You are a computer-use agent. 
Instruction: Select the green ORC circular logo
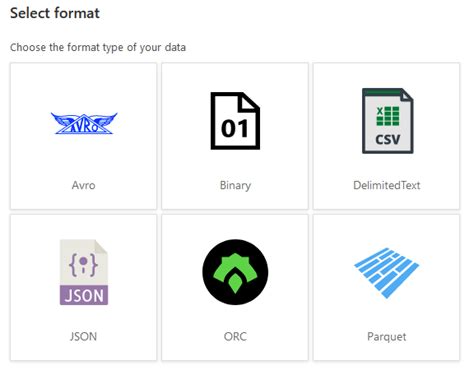click(235, 272)
